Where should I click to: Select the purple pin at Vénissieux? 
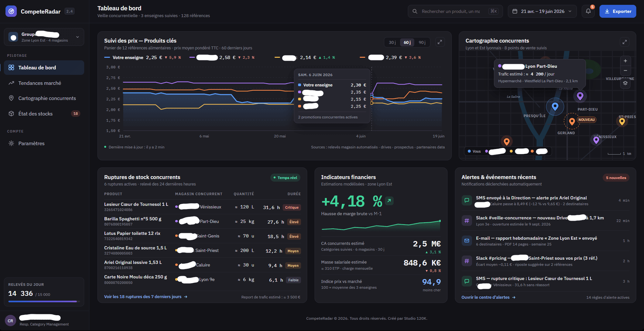[x=596, y=140]
